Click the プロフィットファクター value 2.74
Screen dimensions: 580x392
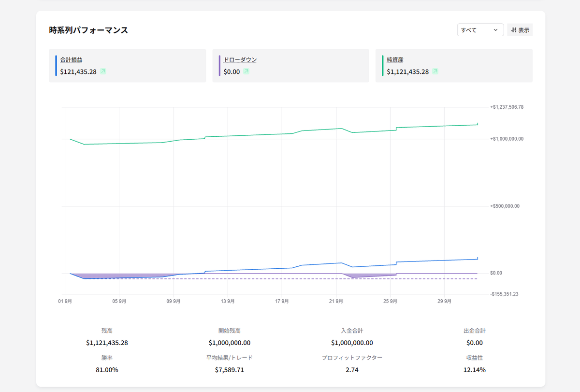[352, 370]
